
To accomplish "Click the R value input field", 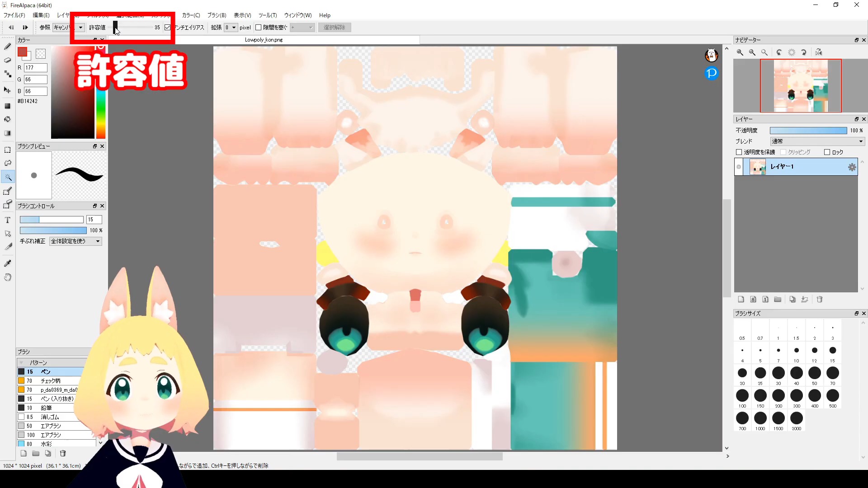I will pos(36,68).
